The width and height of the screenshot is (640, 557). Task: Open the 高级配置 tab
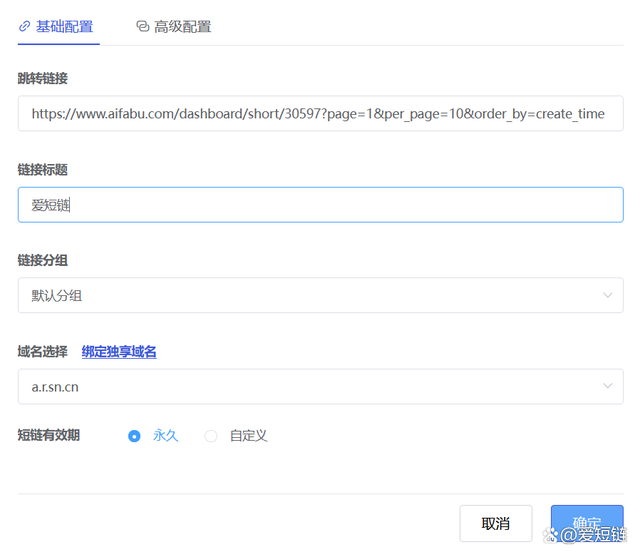[x=174, y=27]
